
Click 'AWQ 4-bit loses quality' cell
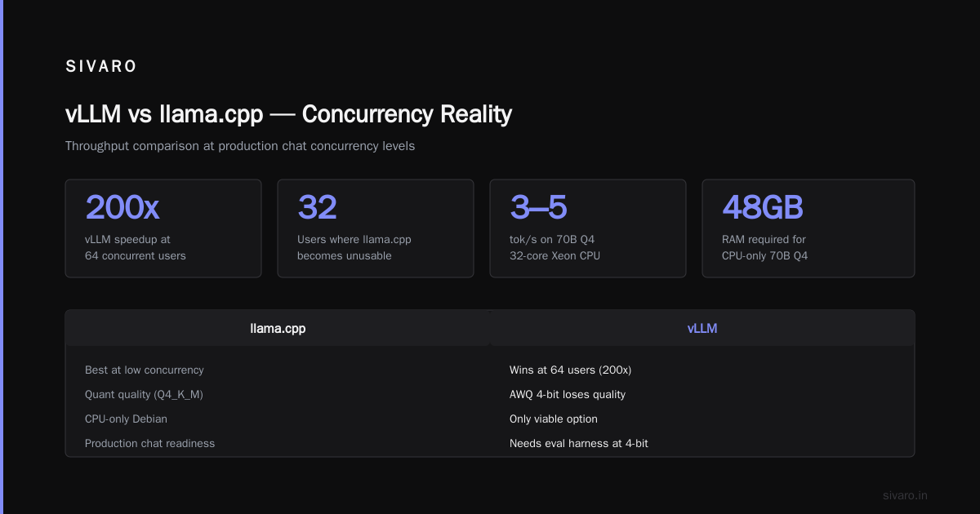(x=568, y=394)
